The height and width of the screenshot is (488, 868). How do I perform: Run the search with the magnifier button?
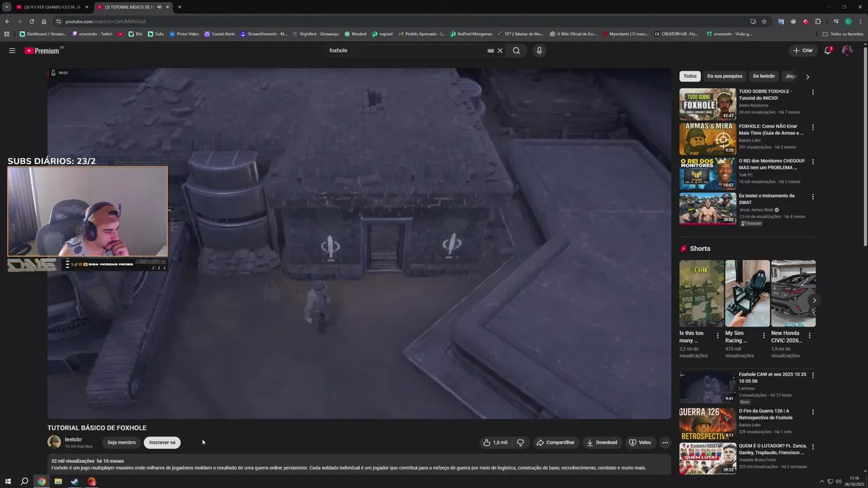coord(516,51)
